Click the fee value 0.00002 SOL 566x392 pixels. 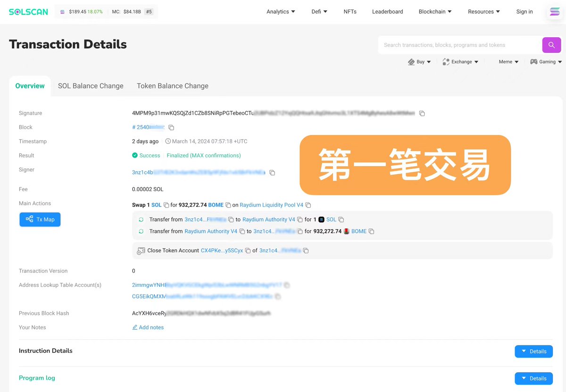148,189
